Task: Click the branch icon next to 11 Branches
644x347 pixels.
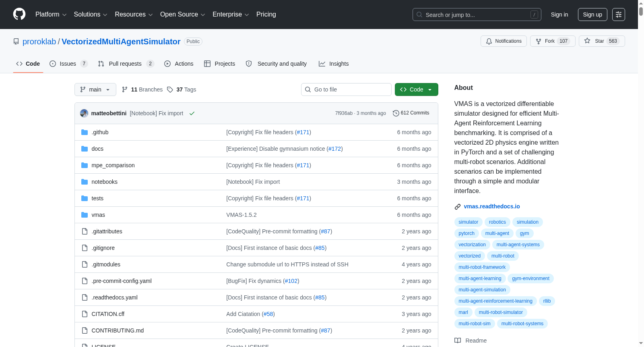Action: [125, 89]
